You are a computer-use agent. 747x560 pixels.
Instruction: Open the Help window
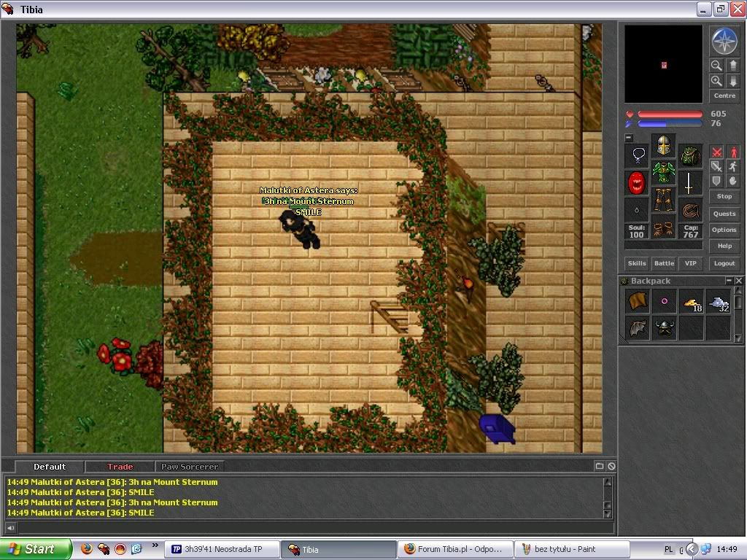pos(724,246)
